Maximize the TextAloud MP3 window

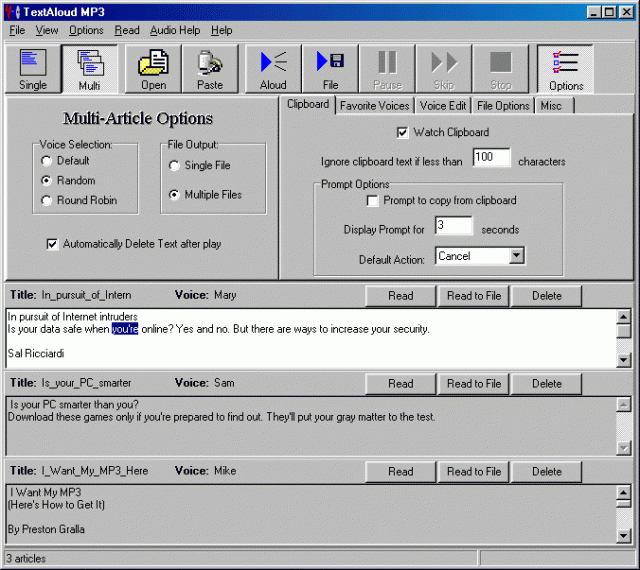[609, 12]
